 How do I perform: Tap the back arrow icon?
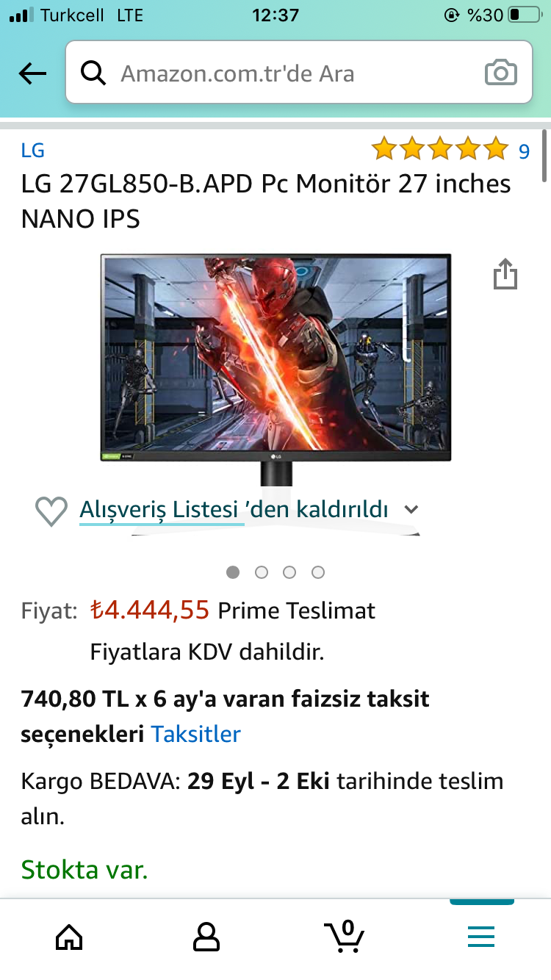click(32, 73)
